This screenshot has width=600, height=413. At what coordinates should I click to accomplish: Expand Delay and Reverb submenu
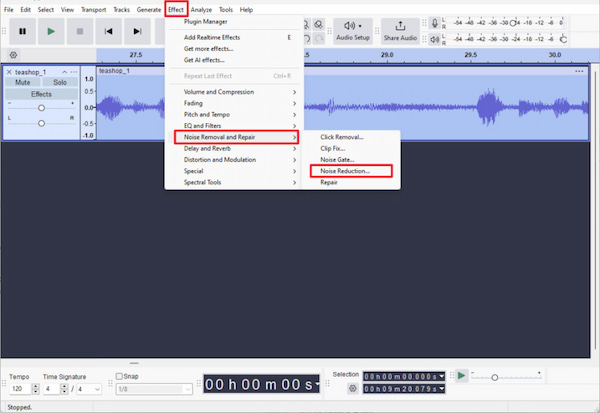coord(233,149)
